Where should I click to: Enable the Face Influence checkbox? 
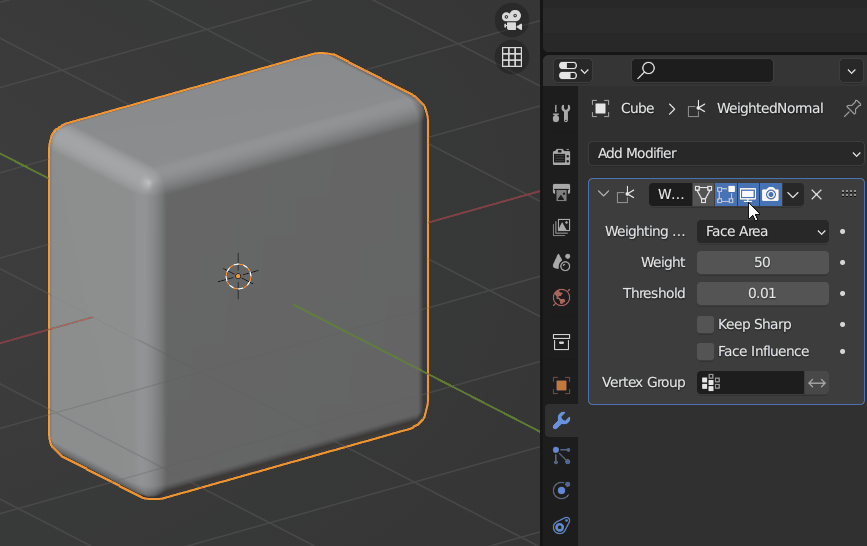pos(705,351)
